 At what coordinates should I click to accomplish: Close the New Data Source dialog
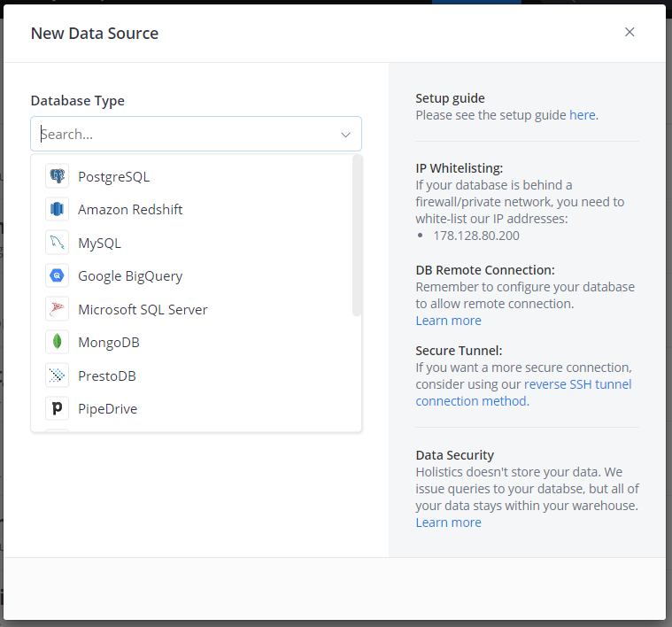(630, 32)
